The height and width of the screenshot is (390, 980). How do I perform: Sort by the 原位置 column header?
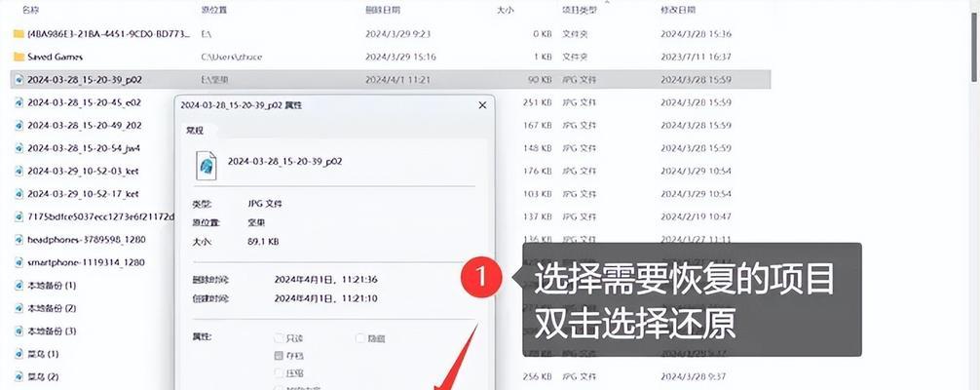213,10
